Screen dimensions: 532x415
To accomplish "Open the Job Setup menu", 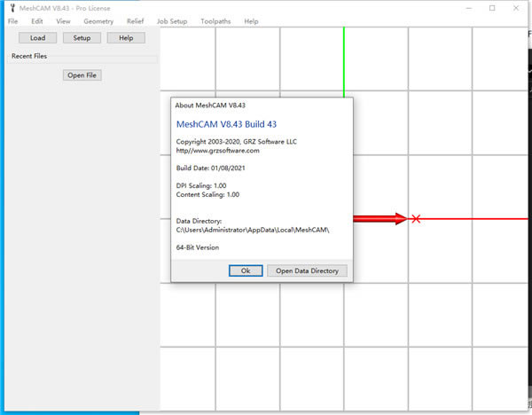I will pyautogui.click(x=172, y=21).
